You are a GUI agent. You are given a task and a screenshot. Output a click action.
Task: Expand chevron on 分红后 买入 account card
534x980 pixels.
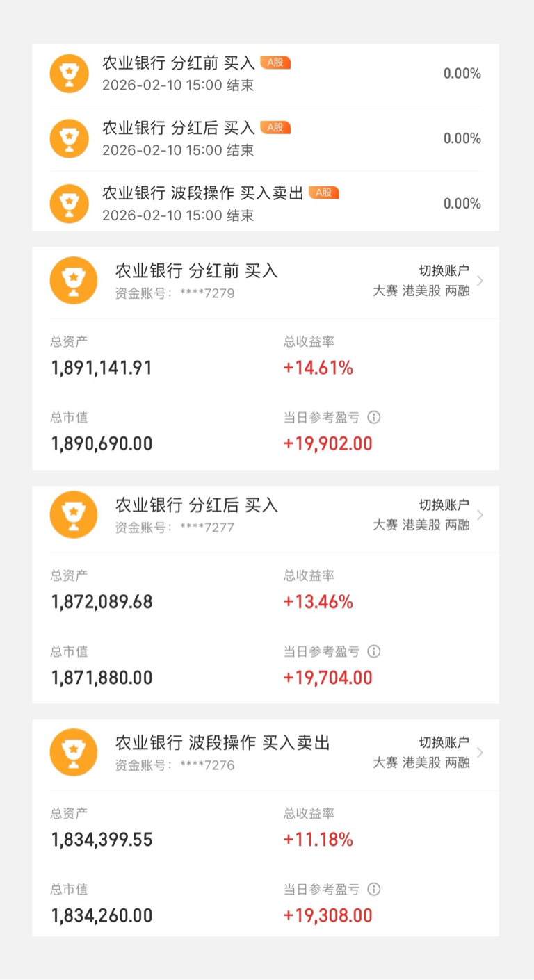point(480,515)
